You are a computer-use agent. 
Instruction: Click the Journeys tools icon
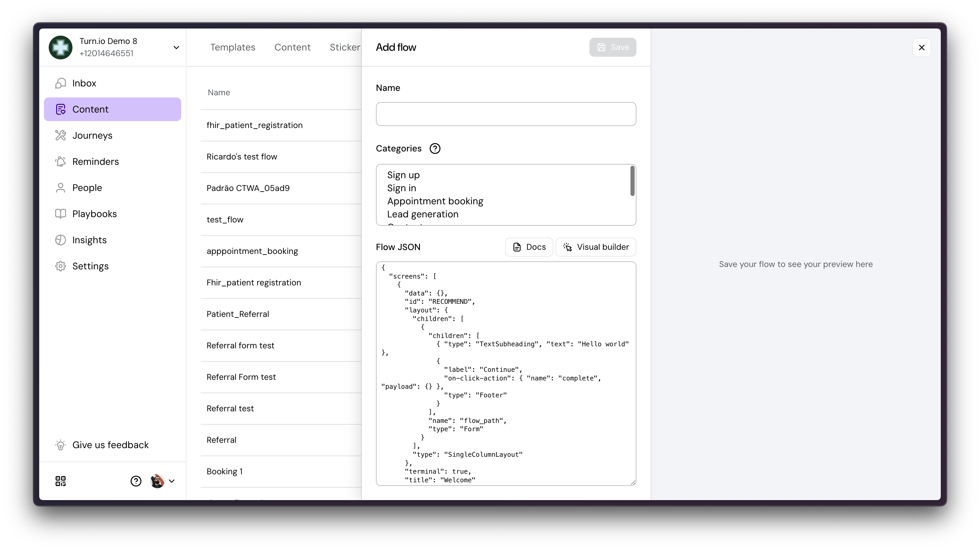(61, 135)
